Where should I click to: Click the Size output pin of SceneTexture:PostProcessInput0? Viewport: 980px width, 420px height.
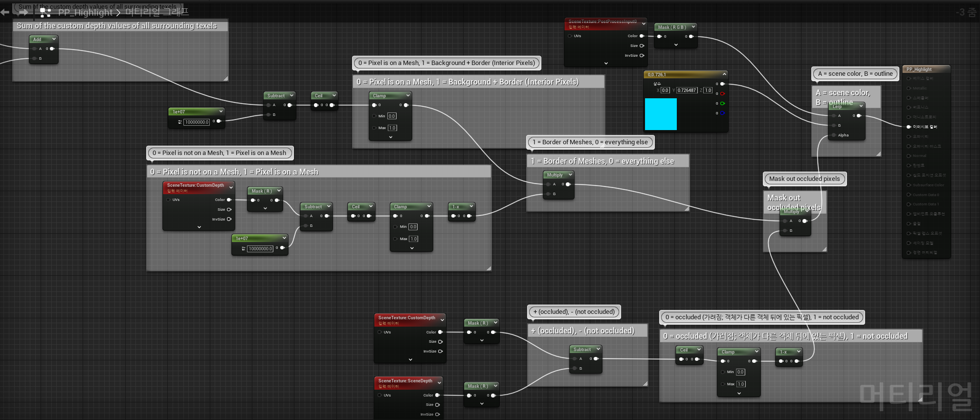642,45
